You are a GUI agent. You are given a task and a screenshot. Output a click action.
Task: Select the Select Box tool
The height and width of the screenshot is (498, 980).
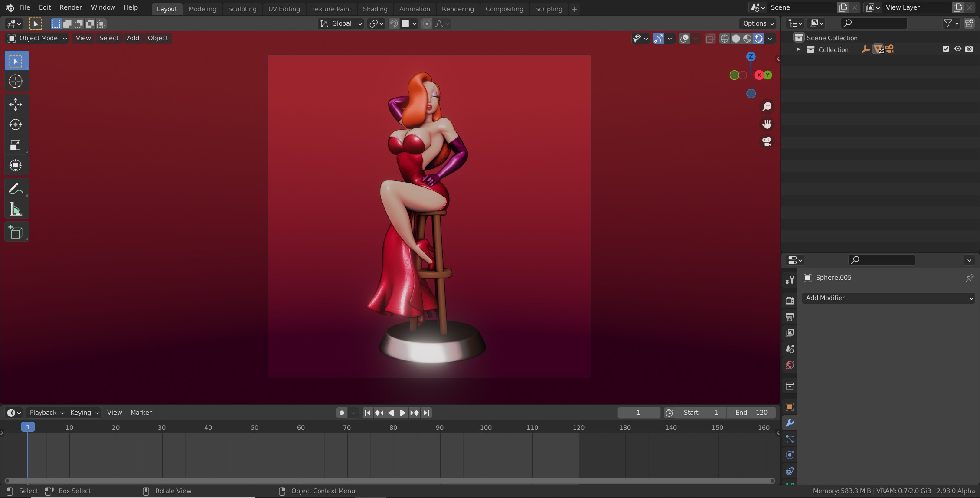coord(16,61)
